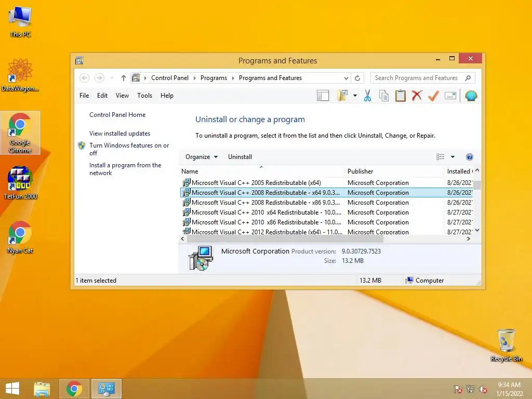The image size is (532, 399).
Task: Select Visual C++ 2010 x86 Redistributable row
Action: click(326, 222)
